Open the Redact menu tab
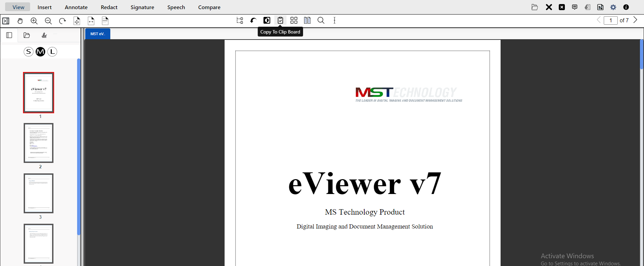 point(109,7)
